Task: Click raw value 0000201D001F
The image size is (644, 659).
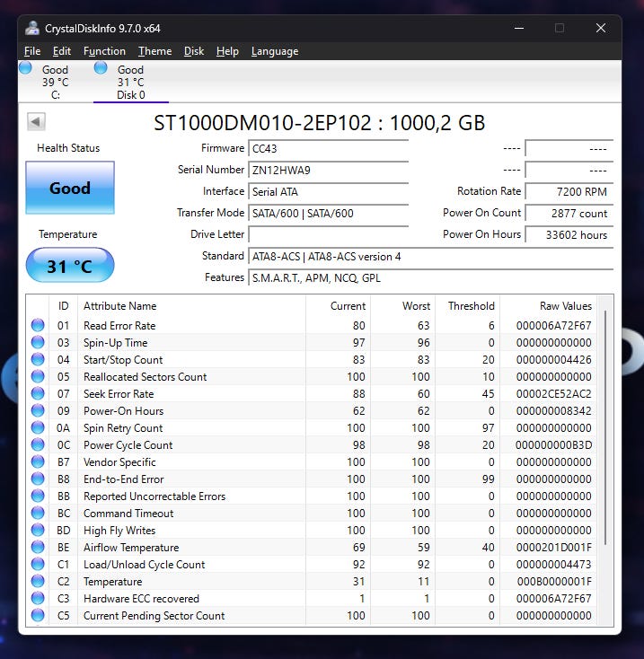Action: point(553,548)
